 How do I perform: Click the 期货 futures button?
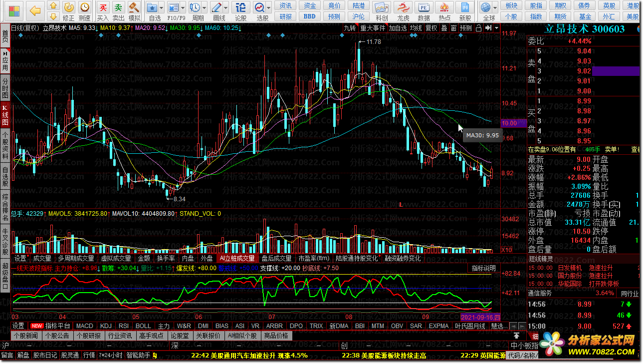point(560,16)
